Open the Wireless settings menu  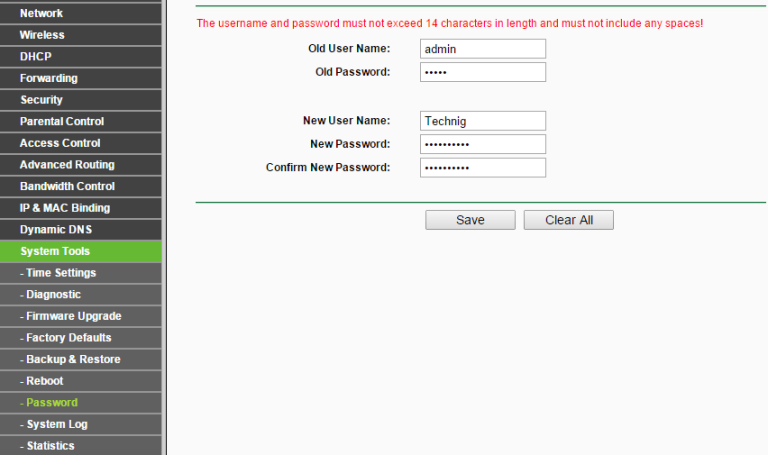(x=42, y=35)
